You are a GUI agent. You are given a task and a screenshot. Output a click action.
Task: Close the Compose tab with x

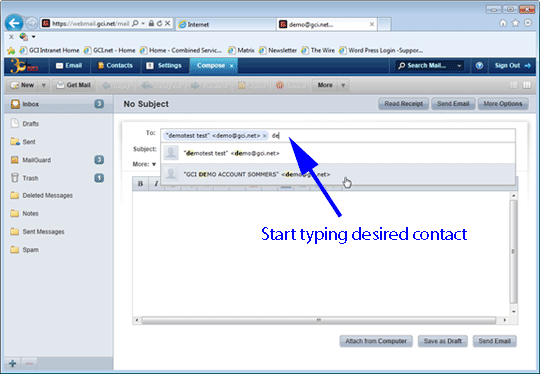pyautogui.click(x=232, y=66)
